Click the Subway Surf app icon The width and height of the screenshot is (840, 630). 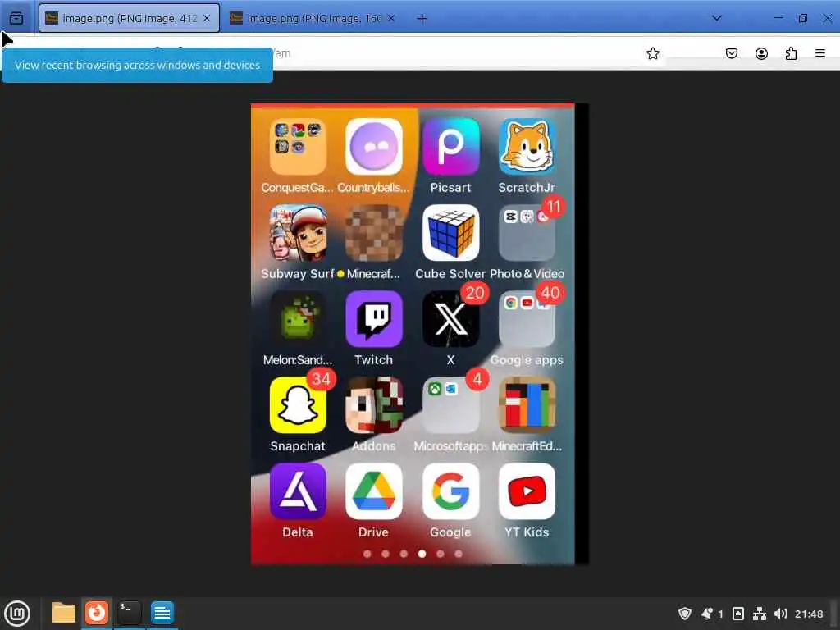pyautogui.click(x=298, y=233)
